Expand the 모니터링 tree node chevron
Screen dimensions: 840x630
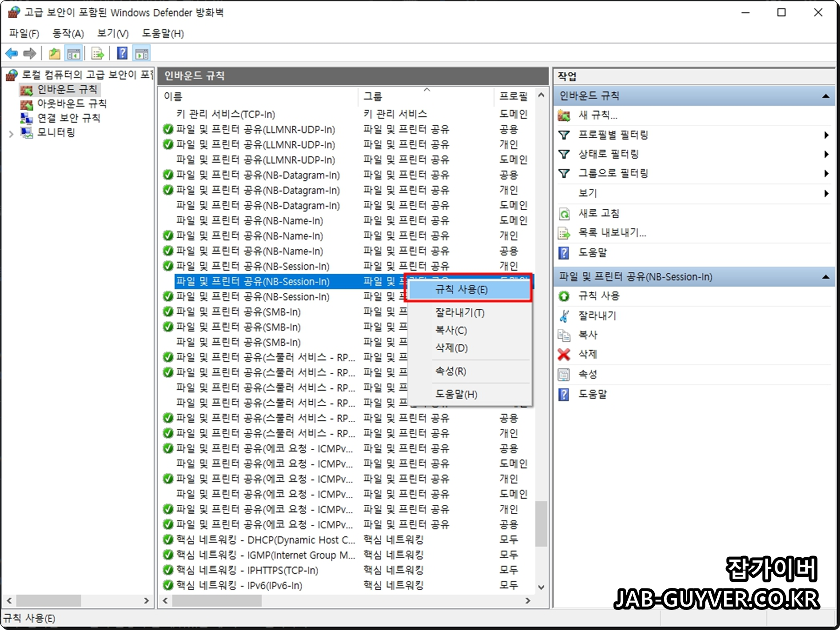click(x=11, y=134)
